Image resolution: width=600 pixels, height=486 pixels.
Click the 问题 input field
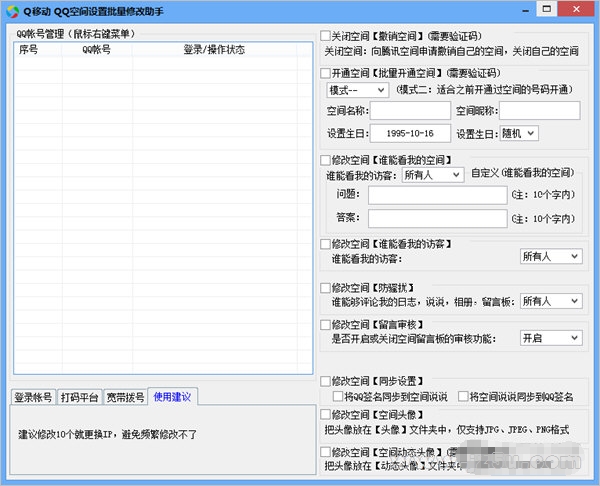click(438, 195)
